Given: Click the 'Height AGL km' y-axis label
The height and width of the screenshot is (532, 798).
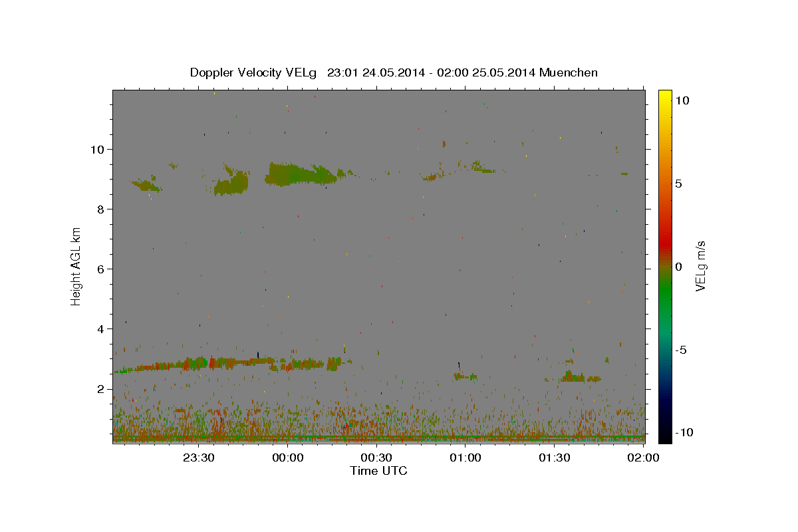Looking at the screenshot, I should pyautogui.click(x=76, y=265).
